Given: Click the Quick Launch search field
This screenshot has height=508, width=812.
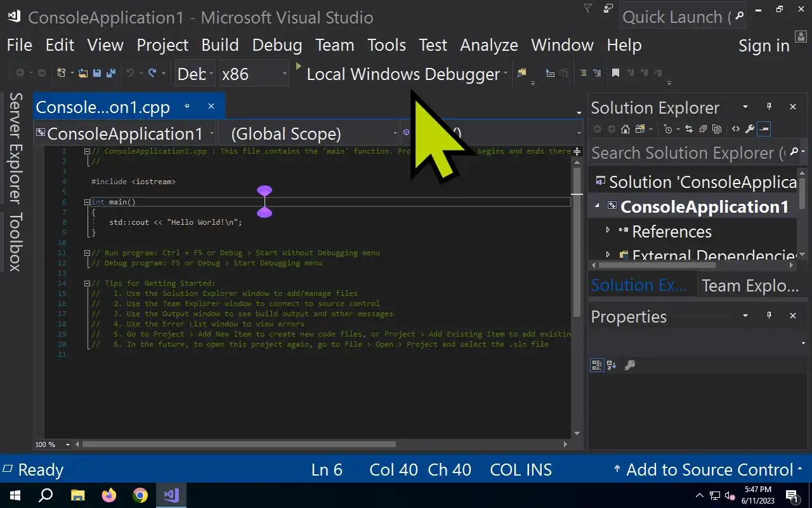Looking at the screenshot, I should click(676, 17).
